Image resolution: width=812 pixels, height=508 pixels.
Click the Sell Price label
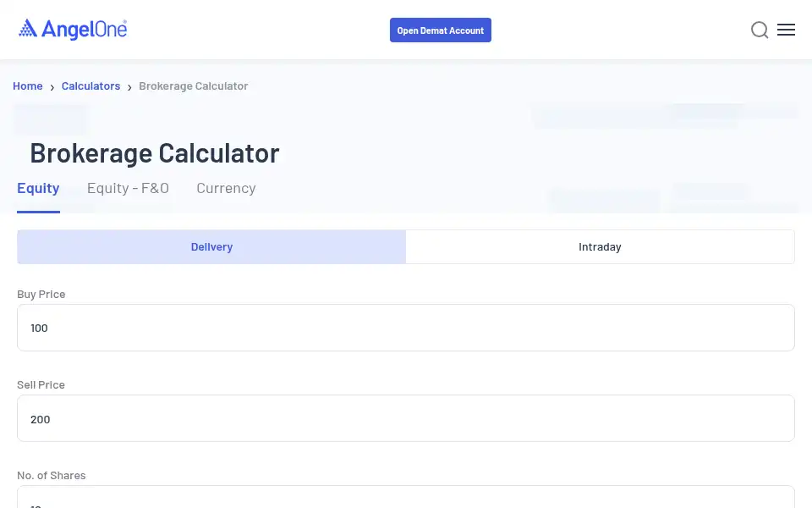(x=41, y=385)
